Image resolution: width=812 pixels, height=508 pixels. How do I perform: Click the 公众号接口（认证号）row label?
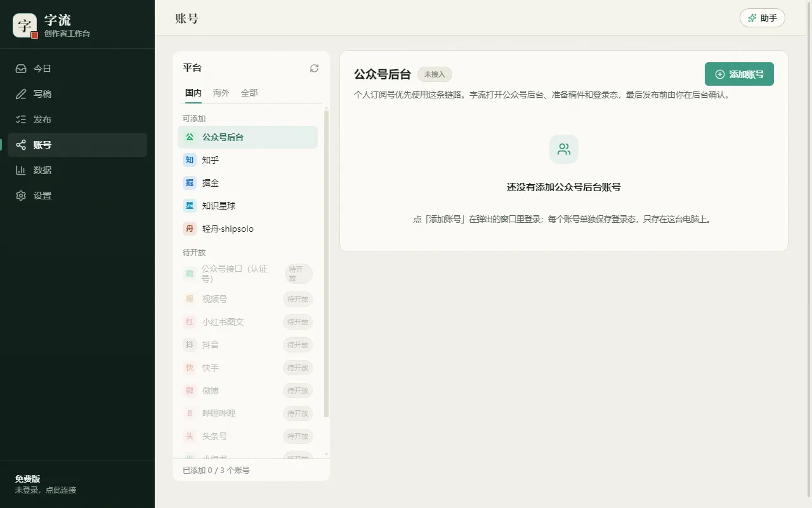(x=235, y=274)
